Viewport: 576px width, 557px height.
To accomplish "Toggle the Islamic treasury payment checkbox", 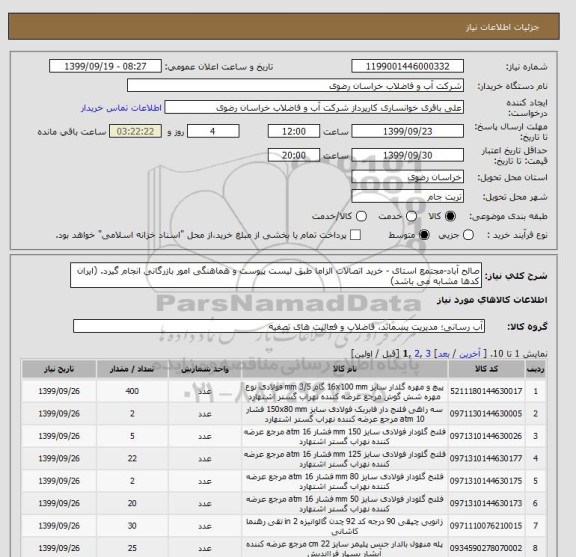I will click(355, 235).
